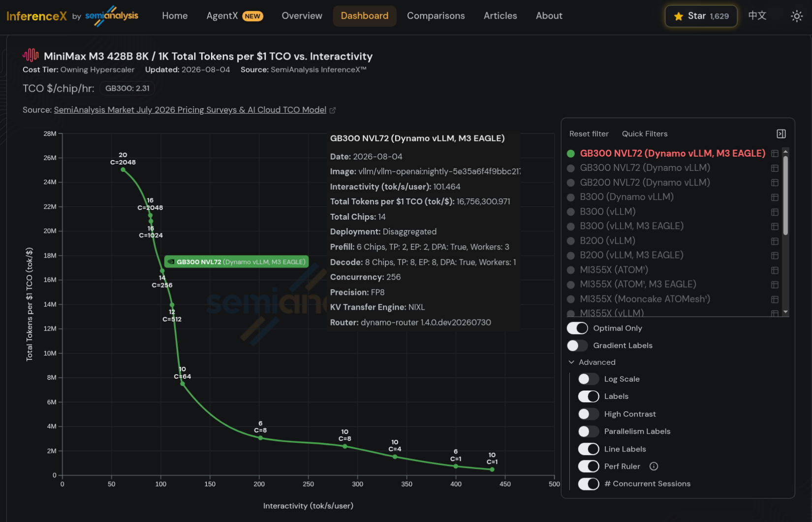The width and height of the screenshot is (812, 522).
Task: Enable Parallelism Labels switch
Action: point(589,431)
